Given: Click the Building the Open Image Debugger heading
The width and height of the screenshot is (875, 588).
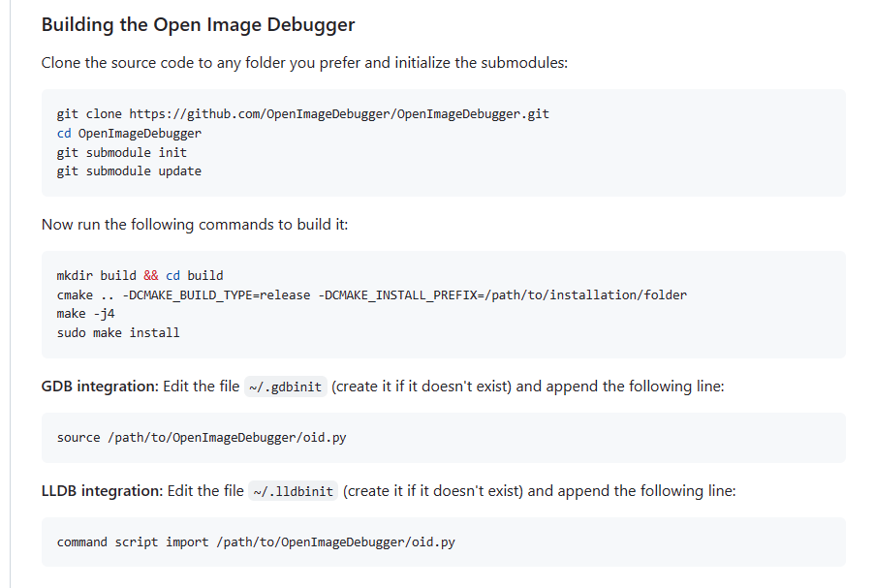Looking at the screenshot, I should click(198, 25).
